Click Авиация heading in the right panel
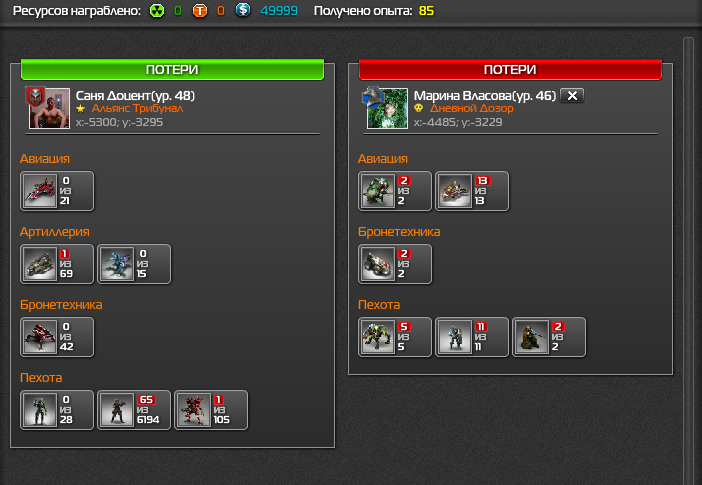702x485 pixels. point(383,159)
